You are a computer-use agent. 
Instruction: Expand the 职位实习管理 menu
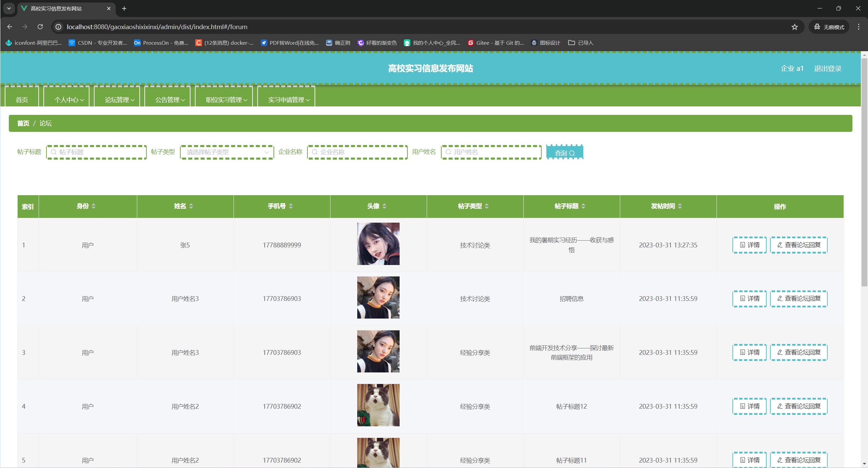tap(226, 100)
